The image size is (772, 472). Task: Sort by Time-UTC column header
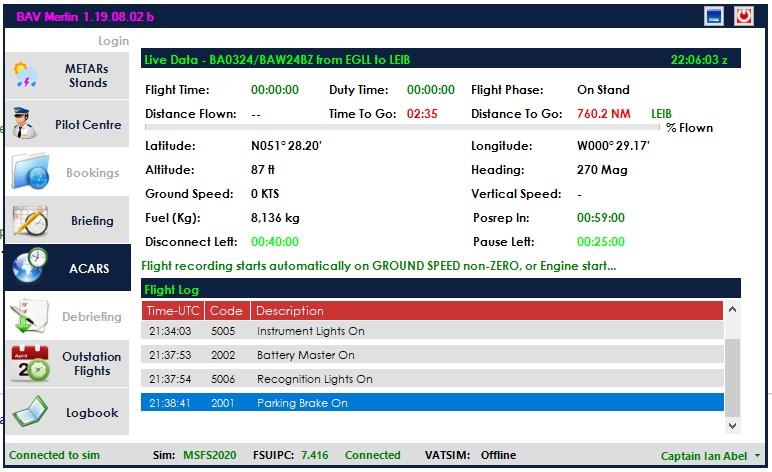[x=173, y=311]
